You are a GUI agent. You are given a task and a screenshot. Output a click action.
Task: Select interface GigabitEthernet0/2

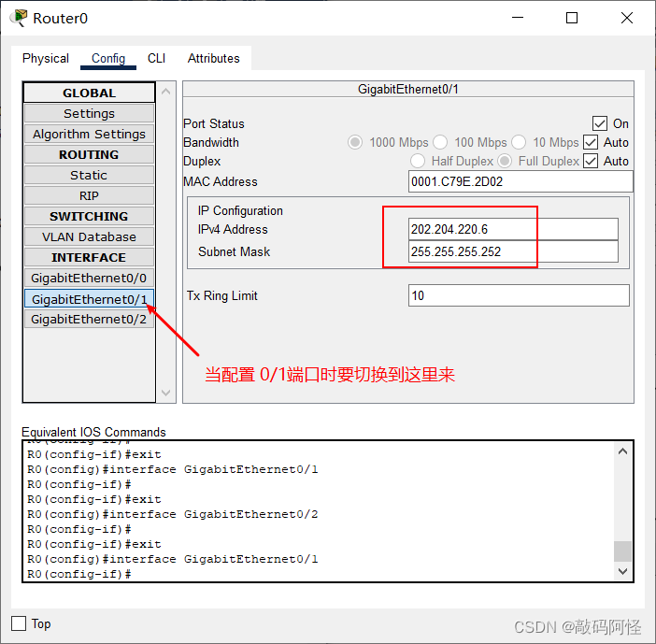[x=89, y=319]
